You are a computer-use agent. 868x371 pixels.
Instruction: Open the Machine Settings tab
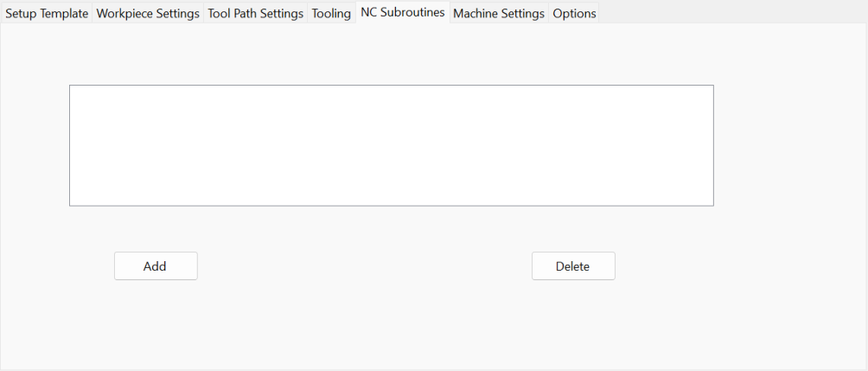coord(499,13)
